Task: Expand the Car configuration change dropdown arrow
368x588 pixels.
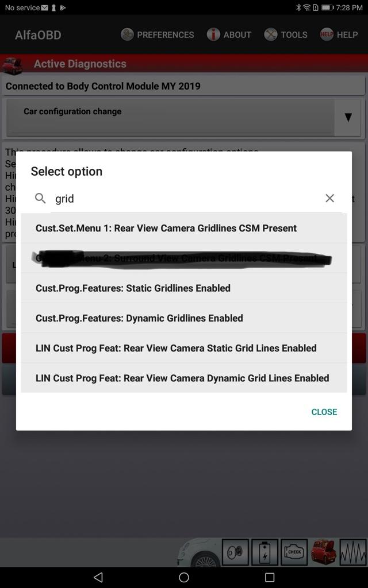Action: [348, 117]
